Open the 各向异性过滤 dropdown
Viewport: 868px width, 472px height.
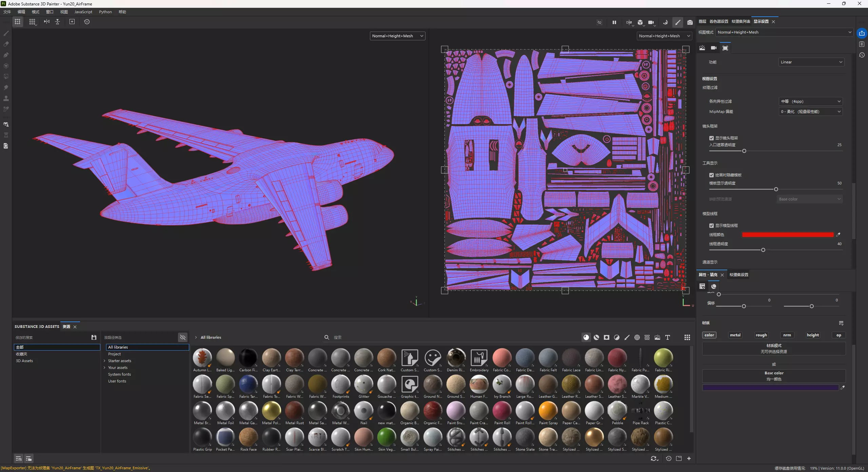tap(810, 101)
